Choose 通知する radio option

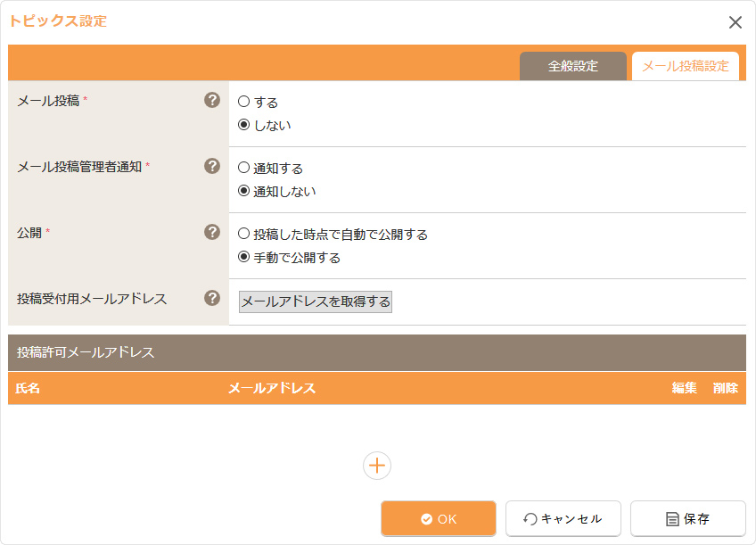click(243, 168)
